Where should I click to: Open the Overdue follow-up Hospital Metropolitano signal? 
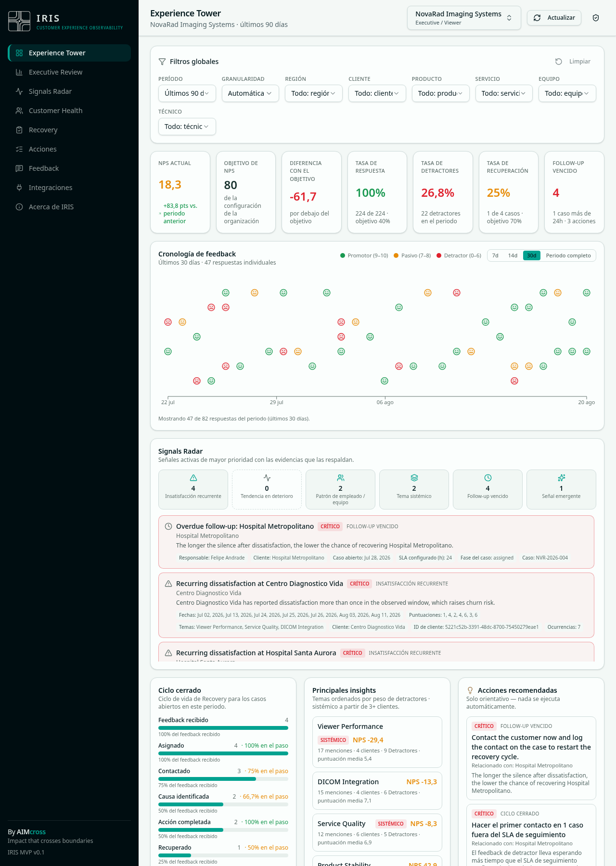(x=376, y=542)
